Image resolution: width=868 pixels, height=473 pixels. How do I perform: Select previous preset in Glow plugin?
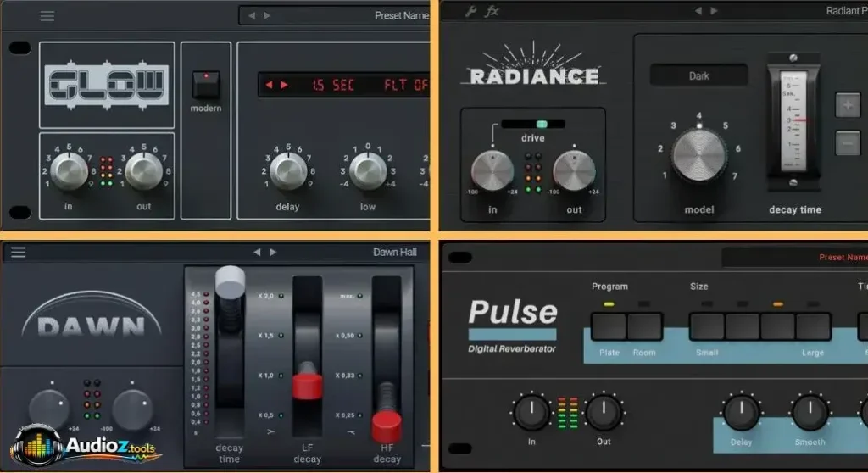pyautogui.click(x=252, y=15)
